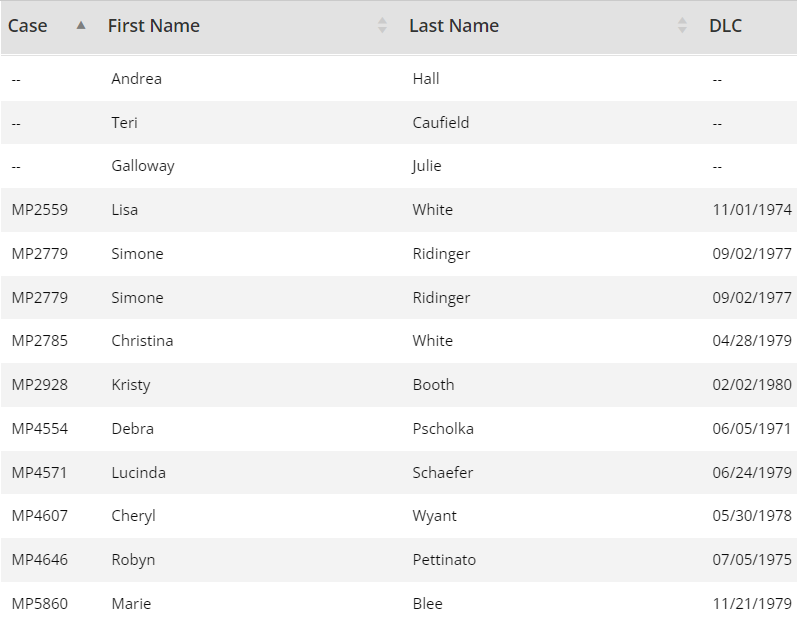
Task: Select case number MP2785
Action: (39, 341)
